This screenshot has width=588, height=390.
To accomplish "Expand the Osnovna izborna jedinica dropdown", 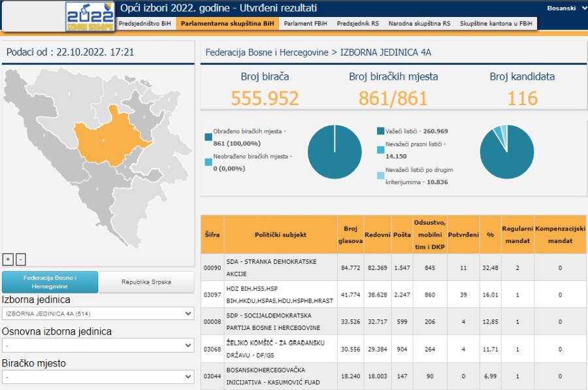I will click(x=98, y=345).
